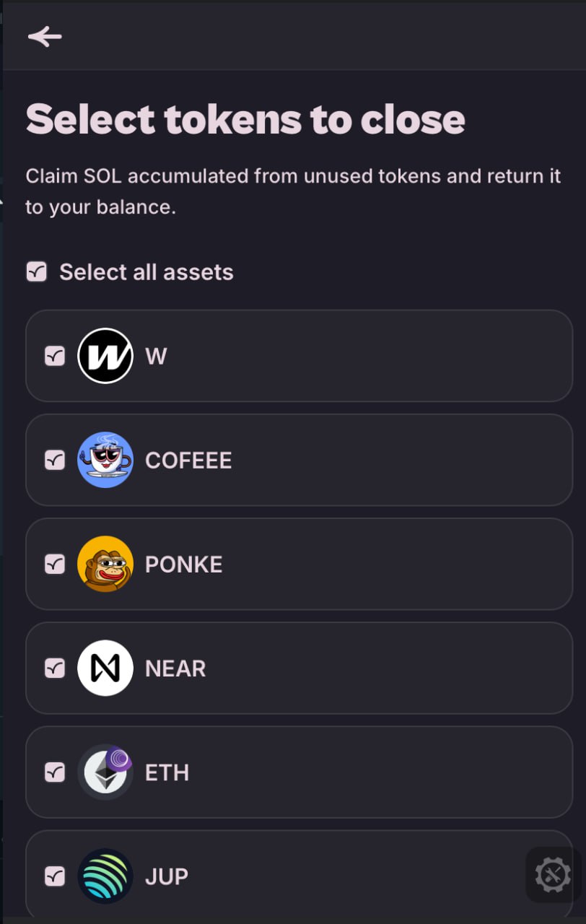Toggle the NEAR token checkbox
This screenshot has height=924, width=586.
click(x=55, y=668)
